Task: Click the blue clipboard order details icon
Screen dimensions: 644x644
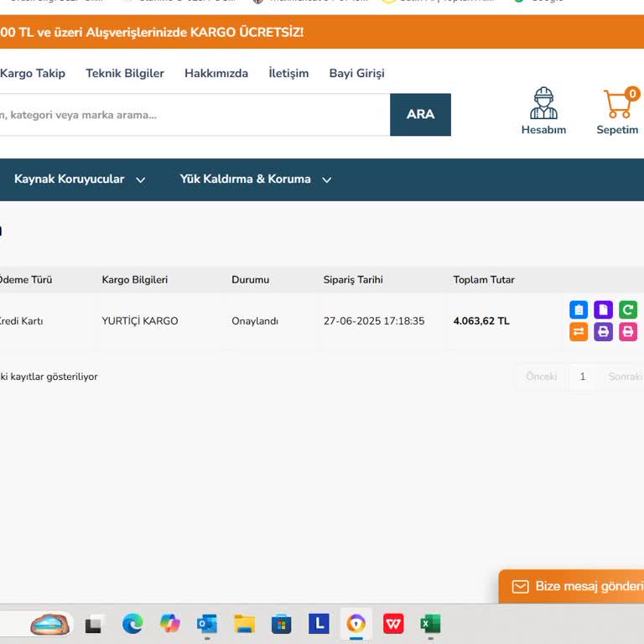Action: (x=579, y=310)
